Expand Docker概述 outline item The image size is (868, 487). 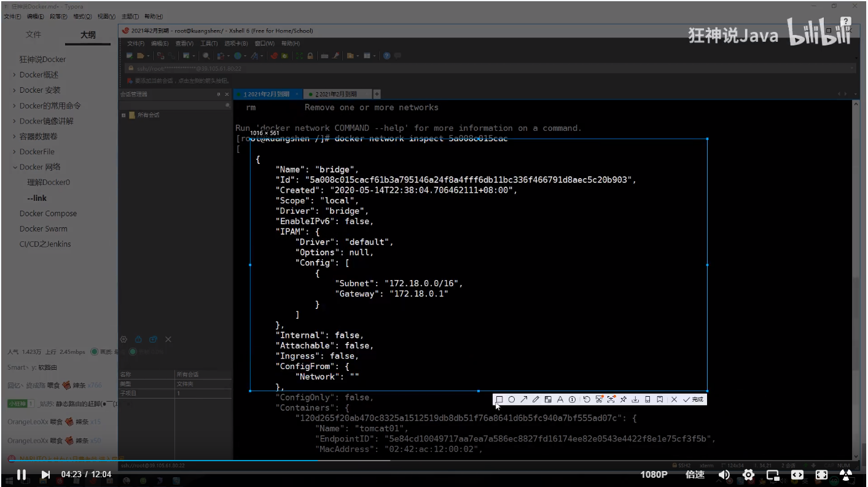14,75
